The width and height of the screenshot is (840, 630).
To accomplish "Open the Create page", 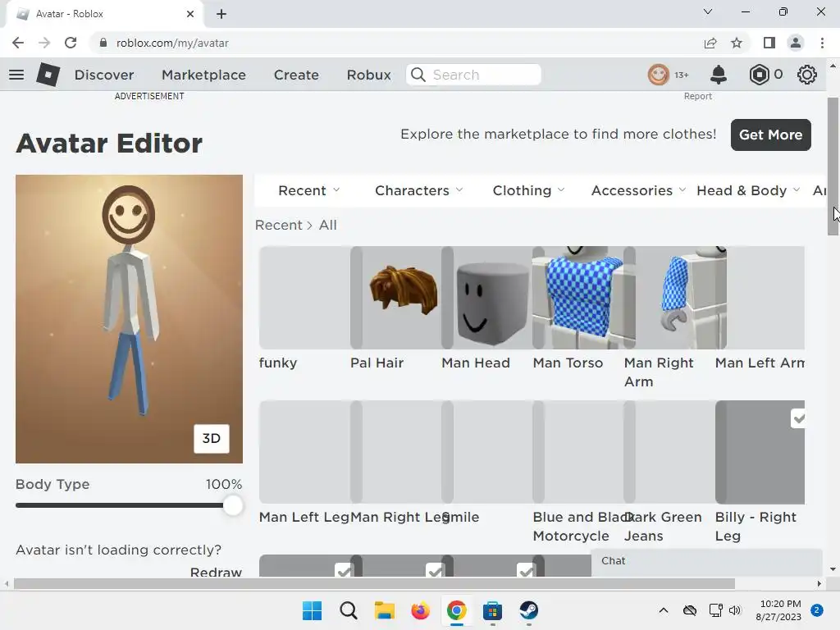I will coord(296,75).
